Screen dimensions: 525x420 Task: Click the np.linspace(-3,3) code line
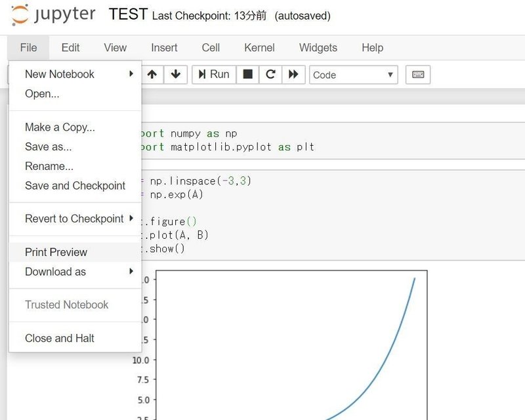[200, 181]
